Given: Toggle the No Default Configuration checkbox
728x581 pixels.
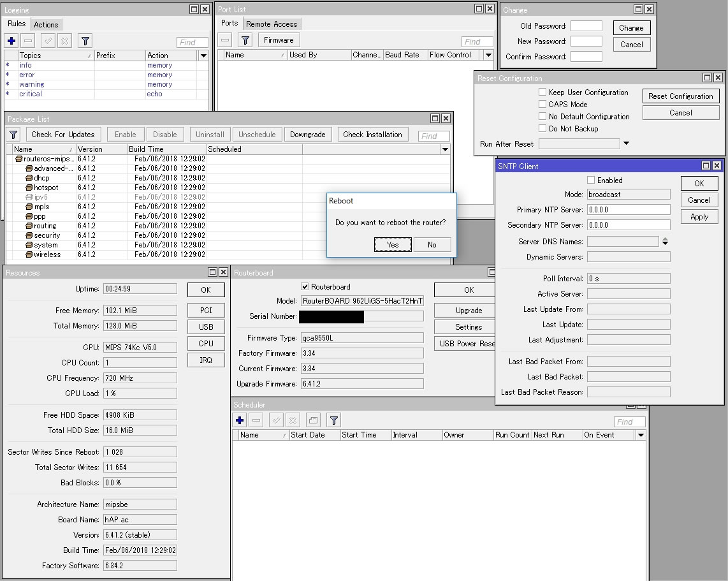Looking at the screenshot, I should tap(542, 117).
